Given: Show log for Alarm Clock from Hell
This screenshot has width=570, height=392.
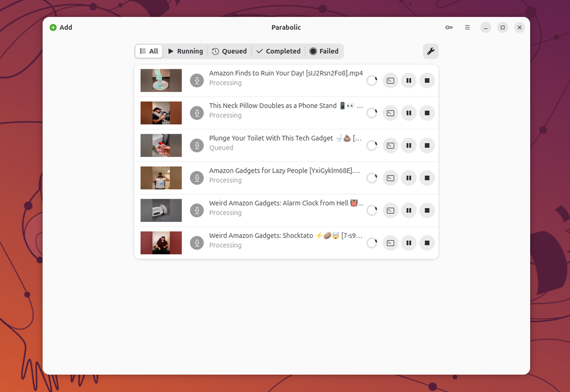Looking at the screenshot, I should pos(391,211).
